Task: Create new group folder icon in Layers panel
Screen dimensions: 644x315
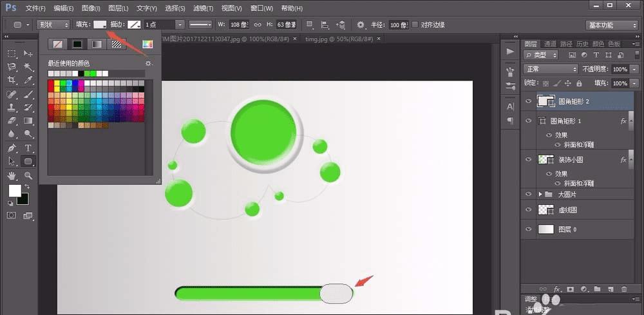Action: pyautogui.click(x=597, y=289)
